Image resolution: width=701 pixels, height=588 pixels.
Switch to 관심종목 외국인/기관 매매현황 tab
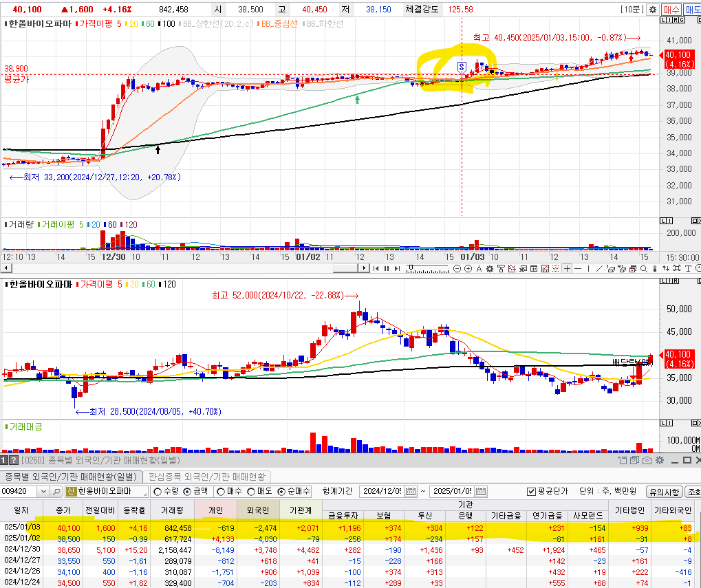206,477
